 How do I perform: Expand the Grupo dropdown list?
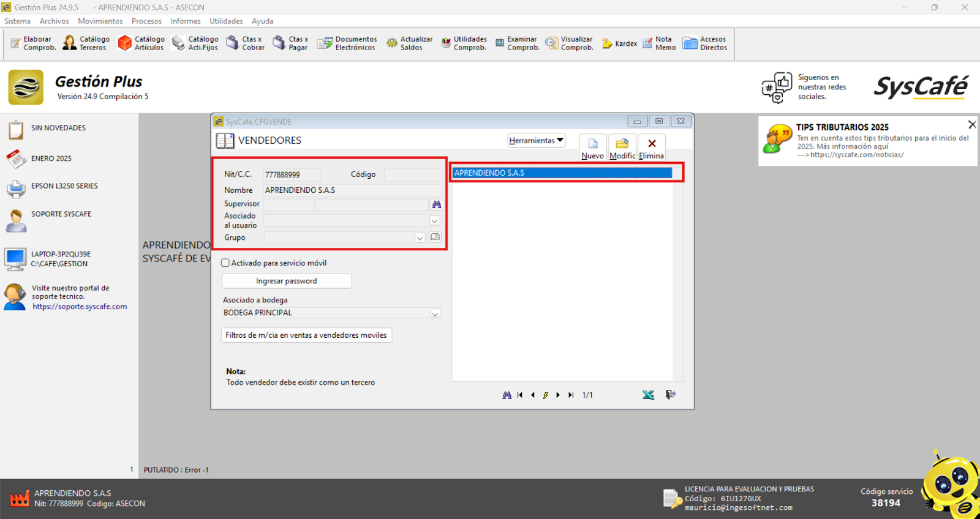(420, 238)
